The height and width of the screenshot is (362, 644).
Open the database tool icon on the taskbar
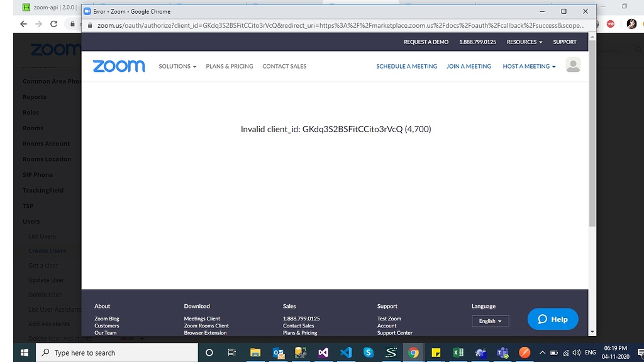(x=301, y=353)
